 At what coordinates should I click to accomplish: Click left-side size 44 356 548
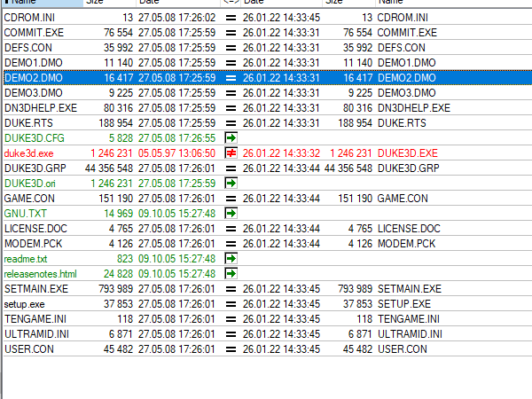[x=109, y=168]
